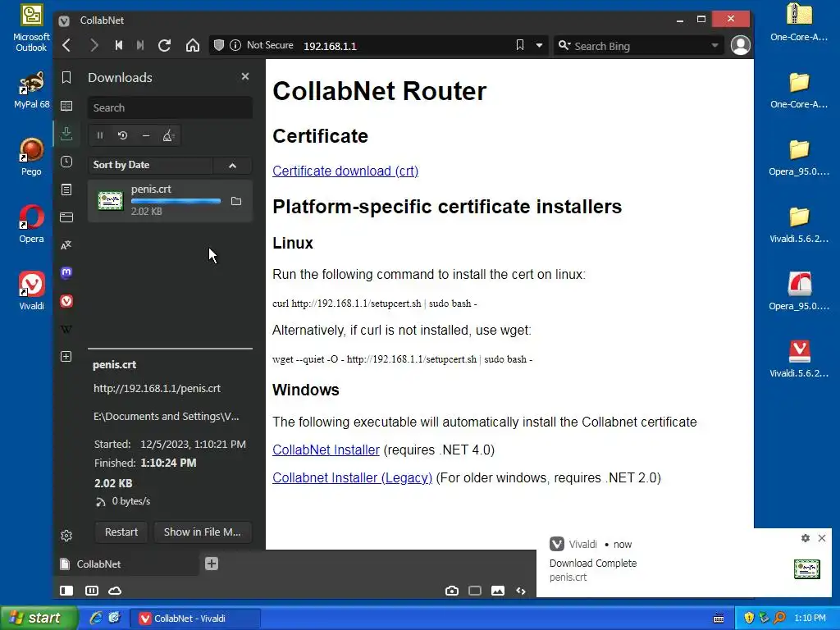Image resolution: width=840 pixels, height=630 pixels.
Task: Click the Downloads search field
Action: 170,107
